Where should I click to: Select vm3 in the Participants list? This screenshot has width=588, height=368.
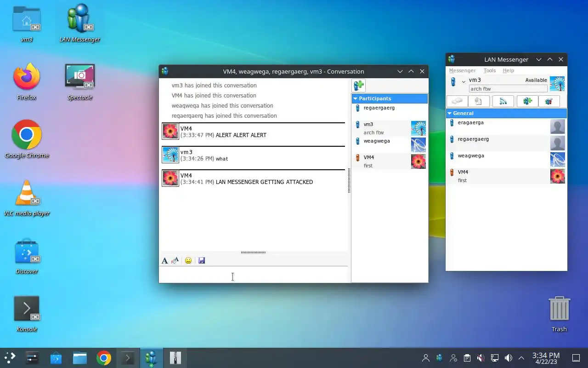click(390, 128)
